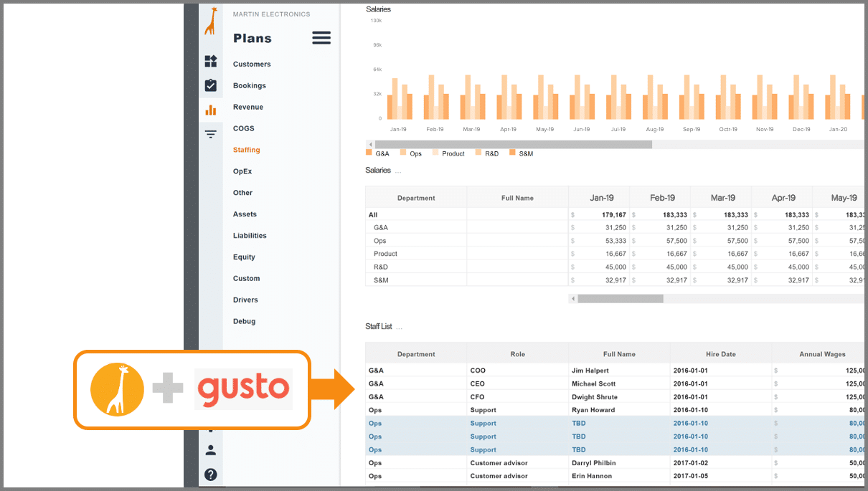Open the Debug plan section
The image size is (868, 491).
point(244,322)
